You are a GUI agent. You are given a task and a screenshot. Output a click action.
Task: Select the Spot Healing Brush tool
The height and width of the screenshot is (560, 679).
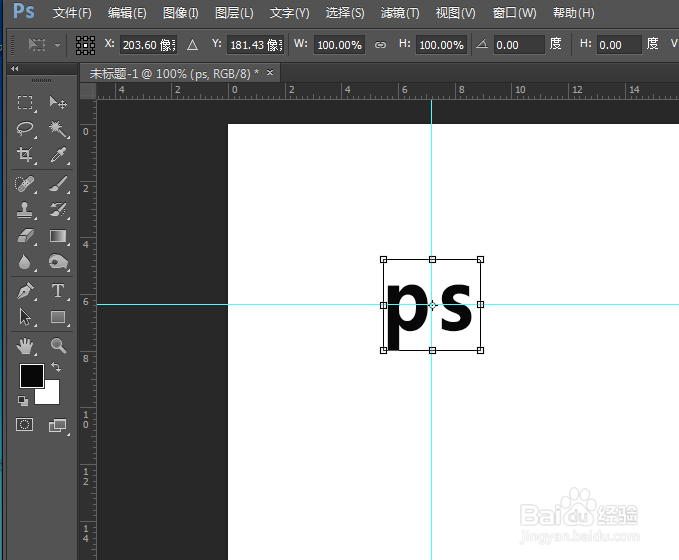click(25, 184)
